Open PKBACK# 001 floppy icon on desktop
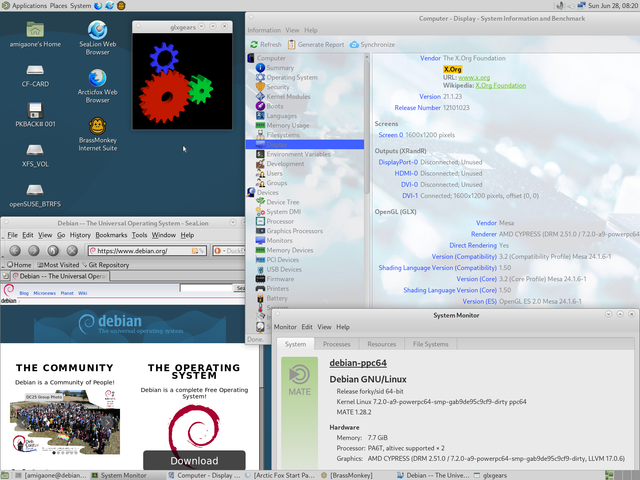The width and height of the screenshot is (640, 480). coord(35,115)
